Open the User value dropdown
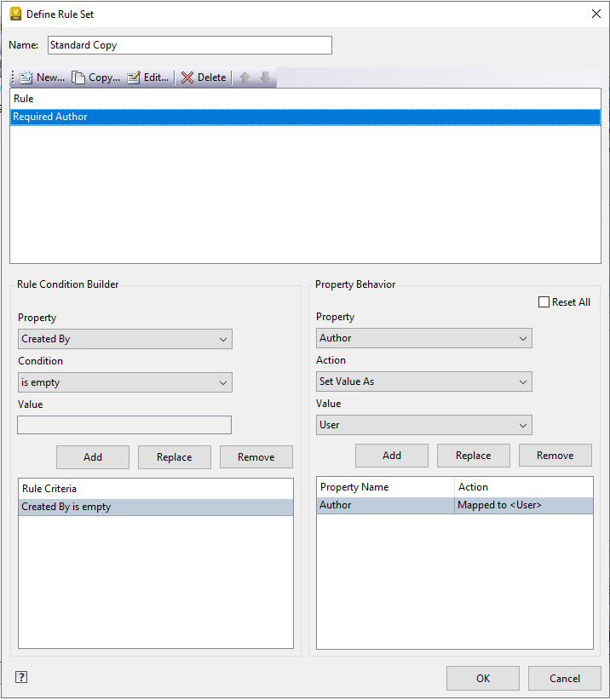This screenshot has width=610, height=700. point(423,425)
